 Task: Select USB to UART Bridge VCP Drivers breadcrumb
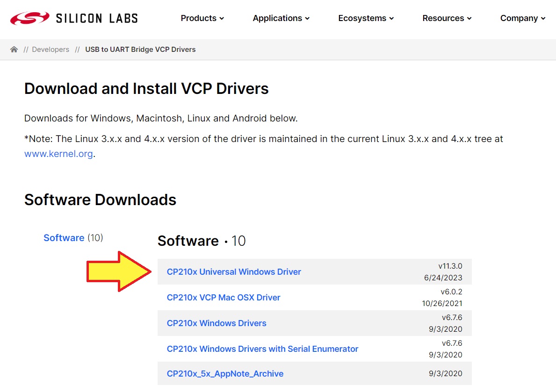tap(140, 50)
